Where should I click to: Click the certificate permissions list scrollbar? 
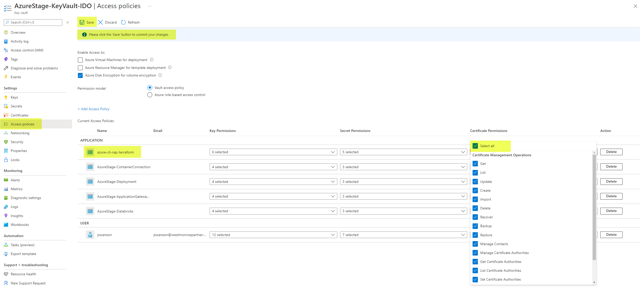[594, 207]
